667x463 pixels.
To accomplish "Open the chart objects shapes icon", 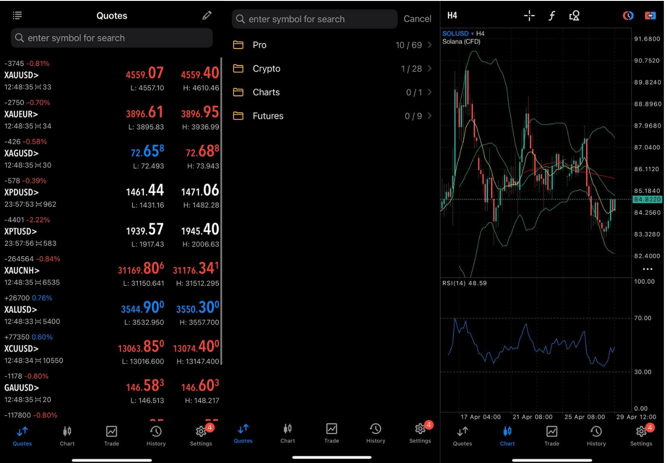I will pyautogui.click(x=574, y=16).
